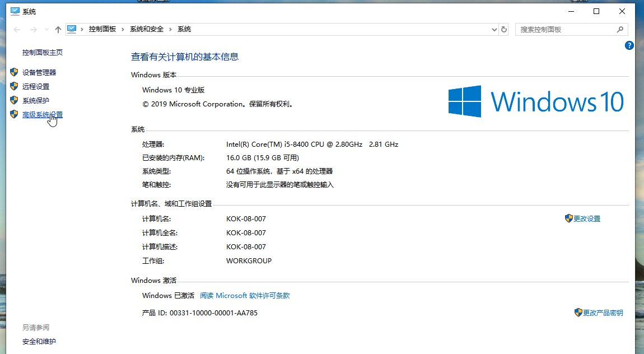Open 高级系统设置 link
The height and width of the screenshot is (354, 644).
point(43,115)
